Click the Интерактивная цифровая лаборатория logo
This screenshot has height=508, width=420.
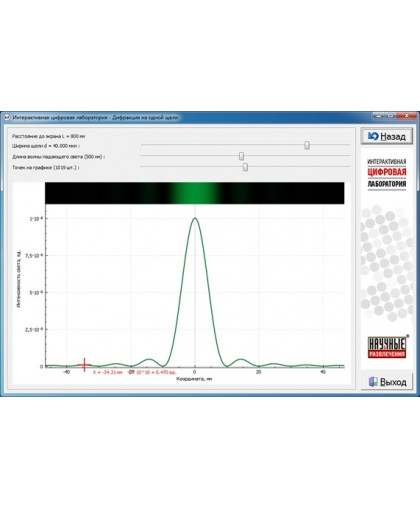pos(387,173)
